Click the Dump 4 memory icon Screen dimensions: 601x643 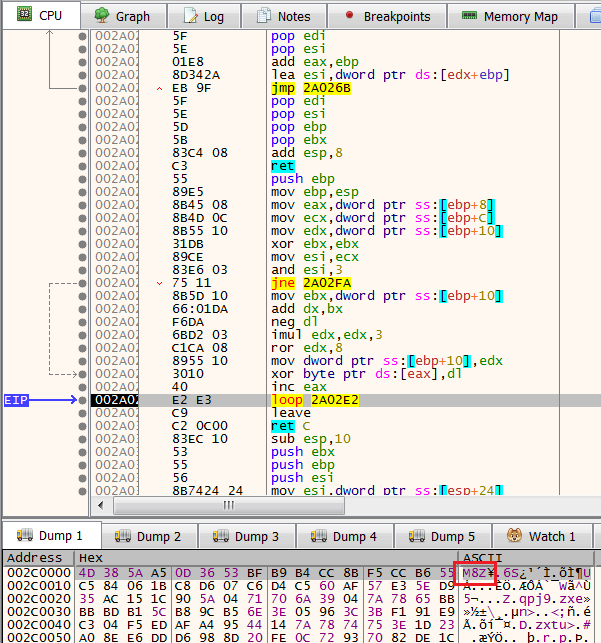point(319,536)
